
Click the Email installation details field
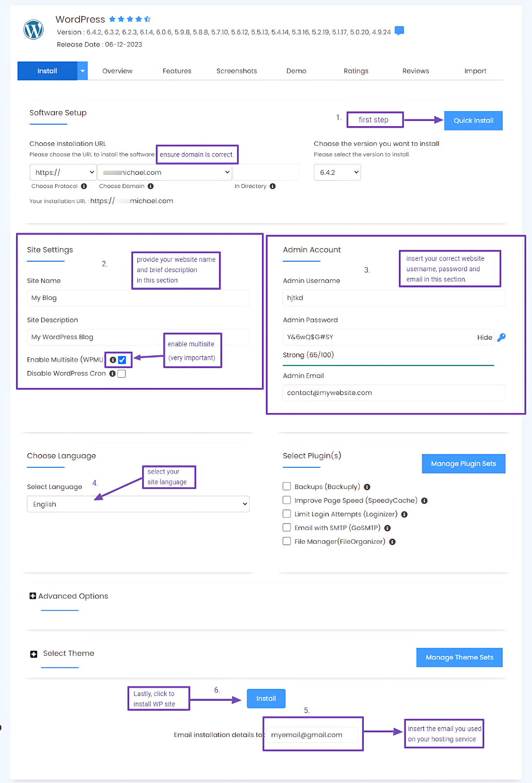(x=313, y=735)
